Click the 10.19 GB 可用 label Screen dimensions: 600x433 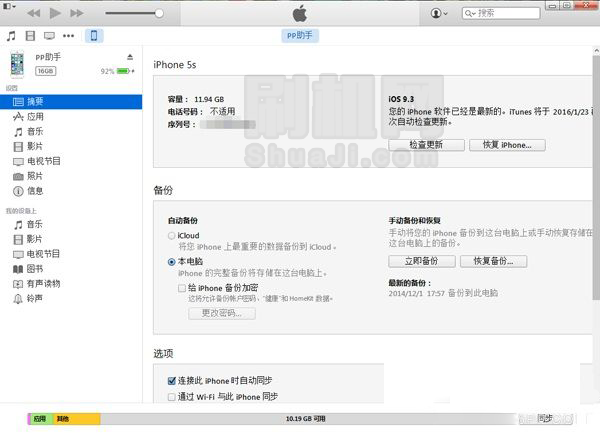[305, 419]
